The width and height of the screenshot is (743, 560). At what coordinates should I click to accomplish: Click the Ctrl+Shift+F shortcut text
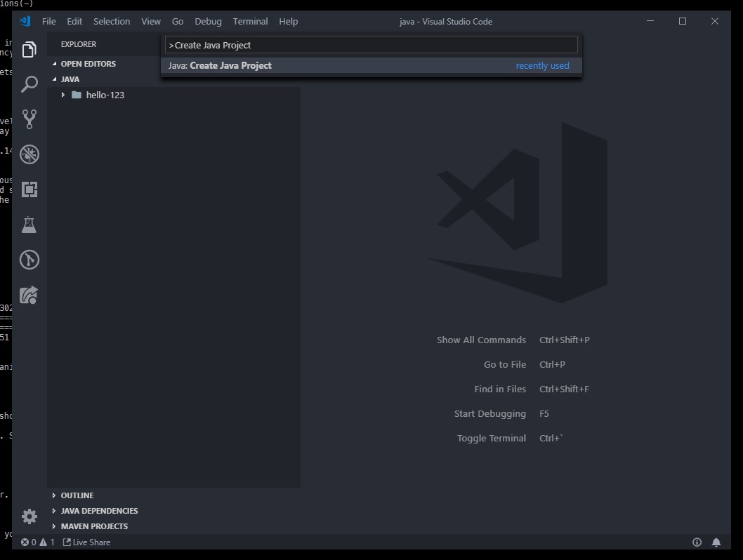[564, 389]
